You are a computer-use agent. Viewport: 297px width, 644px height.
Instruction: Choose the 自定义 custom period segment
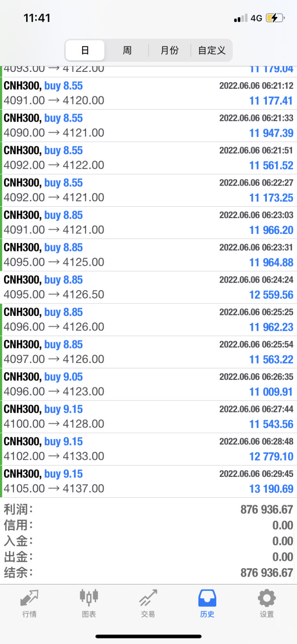[x=211, y=50]
